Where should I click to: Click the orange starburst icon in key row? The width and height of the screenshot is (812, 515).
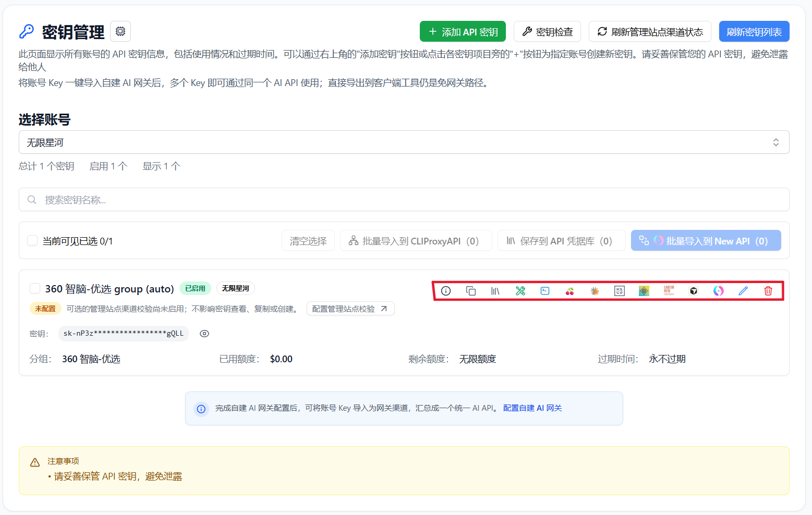pos(595,291)
